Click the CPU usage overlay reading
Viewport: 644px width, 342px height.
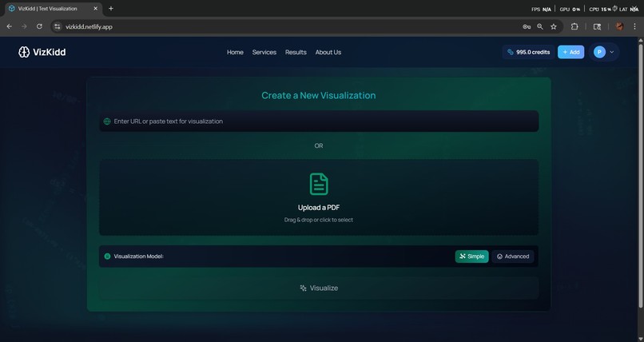click(601, 9)
